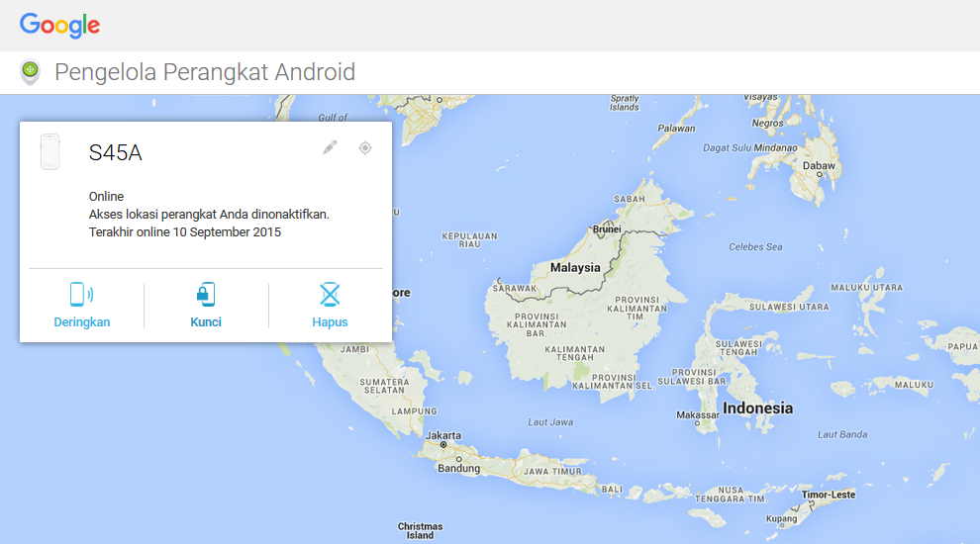Screen dimensions: 980x544
Task: Click 'Terakhir online 10 September 2015' text
Action: (185, 231)
